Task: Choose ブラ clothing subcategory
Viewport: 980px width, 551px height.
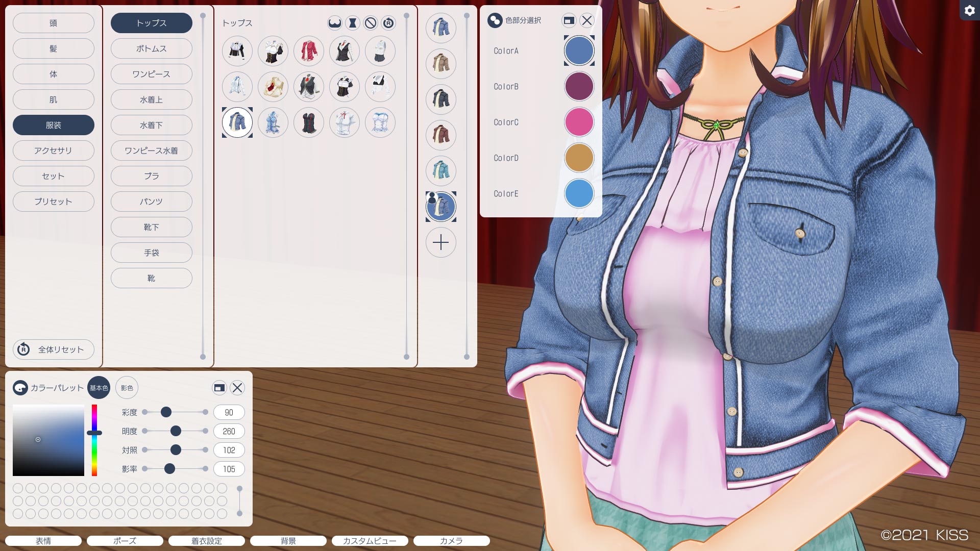Action: pos(152,176)
